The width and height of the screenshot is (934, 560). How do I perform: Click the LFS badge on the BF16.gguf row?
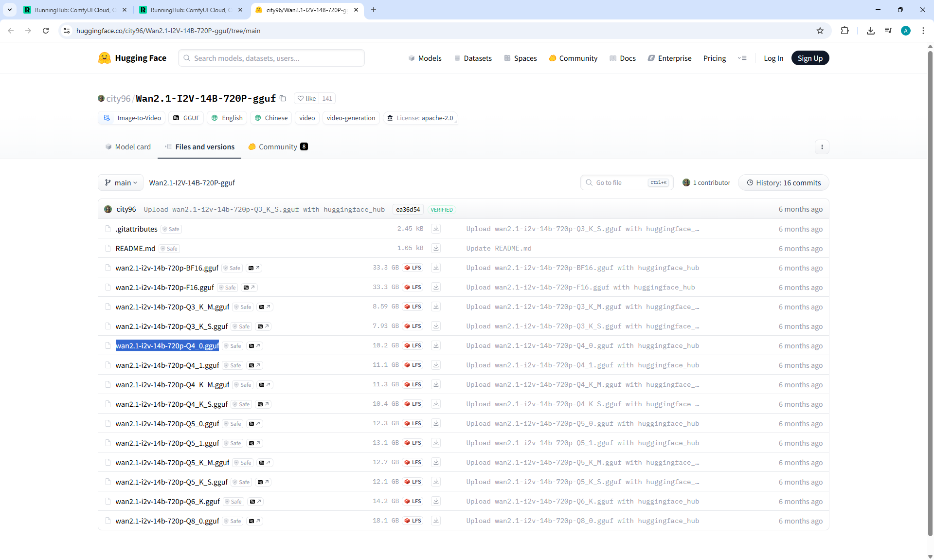point(413,268)
